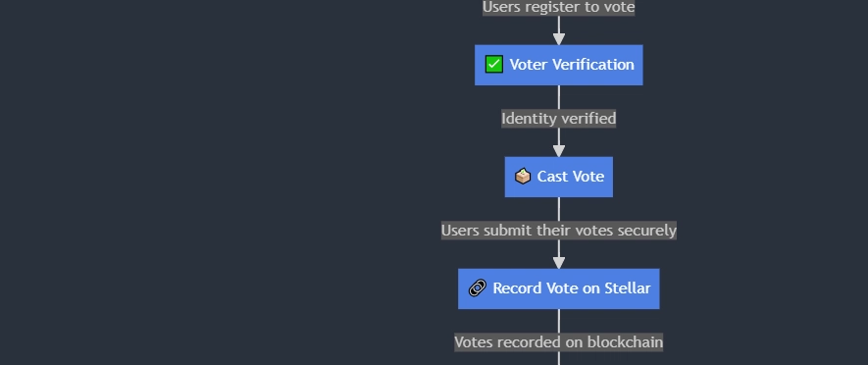Click connector line beneath 'Votes recorded on blockchain' label

(x=558, y=358)
